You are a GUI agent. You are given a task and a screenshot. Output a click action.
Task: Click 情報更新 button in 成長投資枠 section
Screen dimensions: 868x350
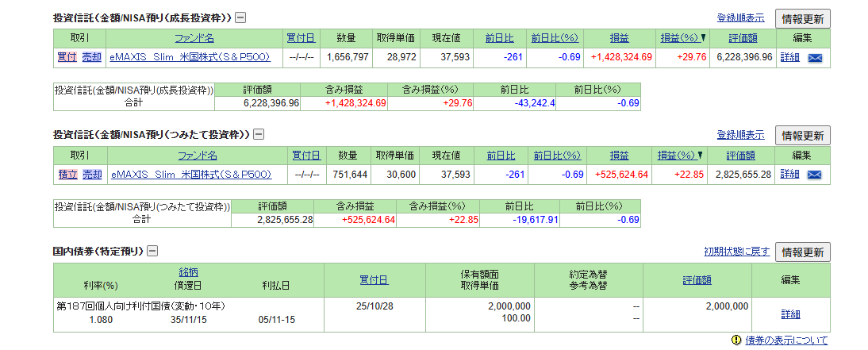click(x=802, y=18)
